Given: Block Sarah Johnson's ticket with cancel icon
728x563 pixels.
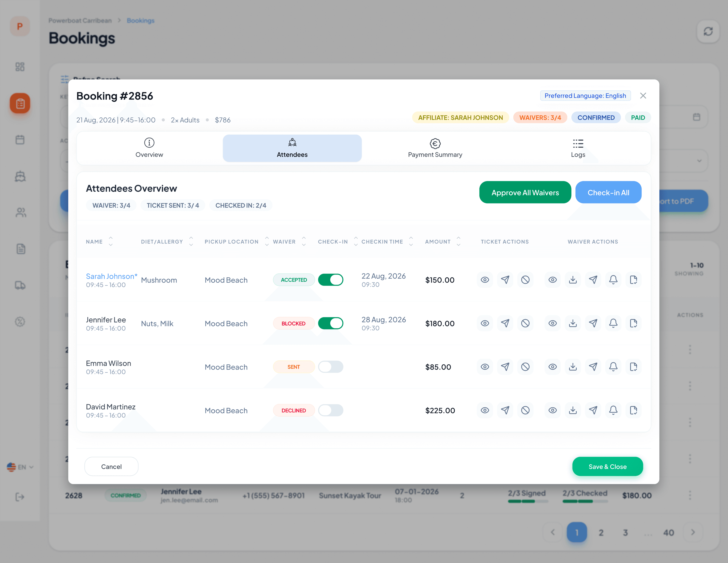Looking at the screenshot, I should (x=525, y=279).
